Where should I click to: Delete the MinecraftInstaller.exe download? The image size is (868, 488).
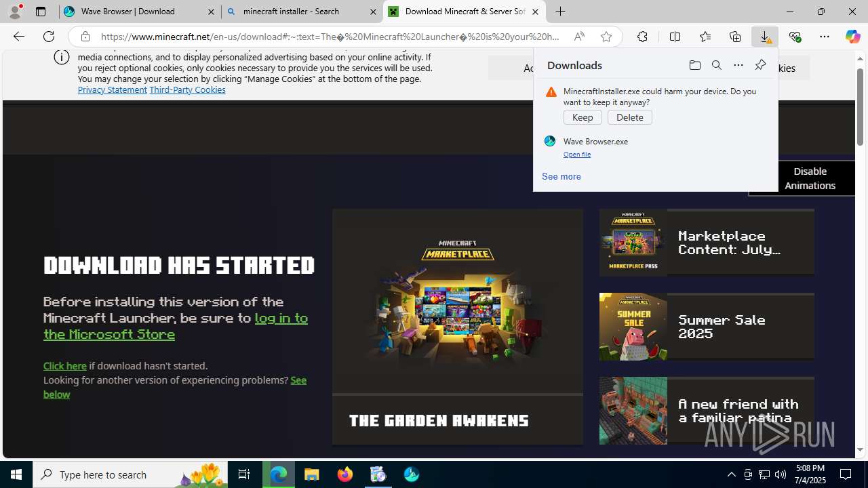(x=629, y=117)
